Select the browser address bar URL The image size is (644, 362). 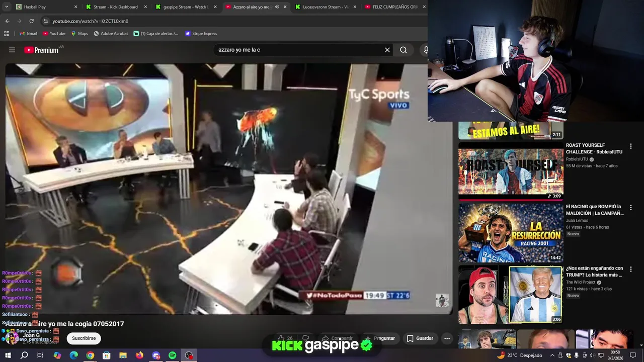[x=91, y=21]
